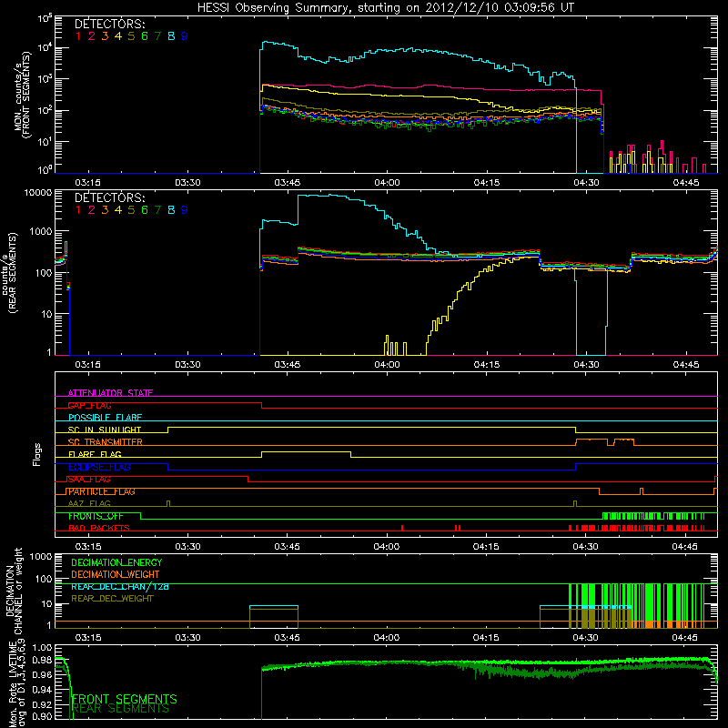Image resolution: width=728 pixels, height=728 pixels.
Task: Click the REAR SEGMENTS label in livetime panel
Action: tap(120, 709)
